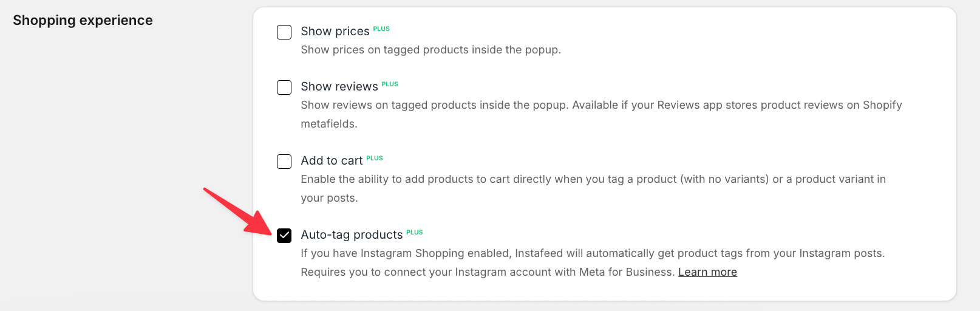This screenshot has width=980, height=311.
Task: Click the Show prices label text
Action: pos(335,32)
